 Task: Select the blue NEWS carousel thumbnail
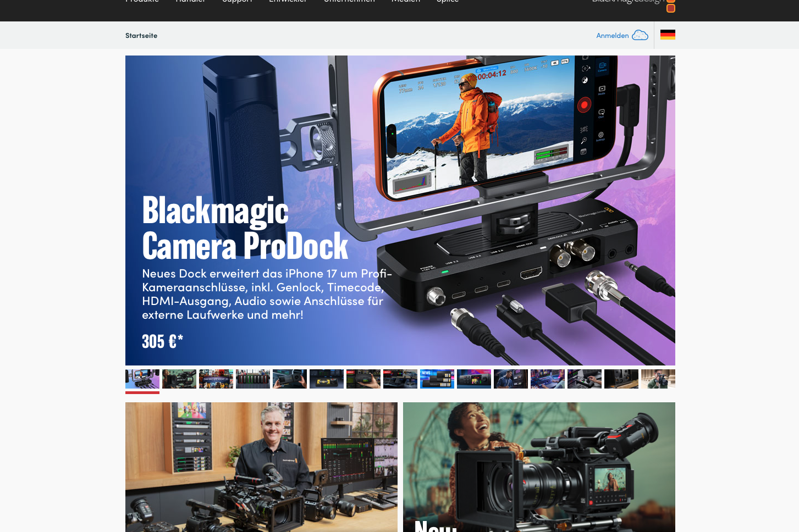click(437, 379)
